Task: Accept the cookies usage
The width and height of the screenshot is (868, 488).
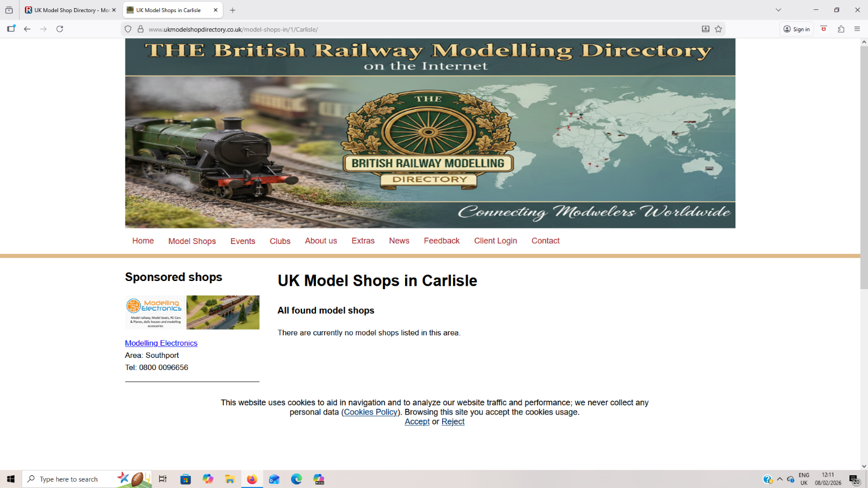Action: [417, 422]
